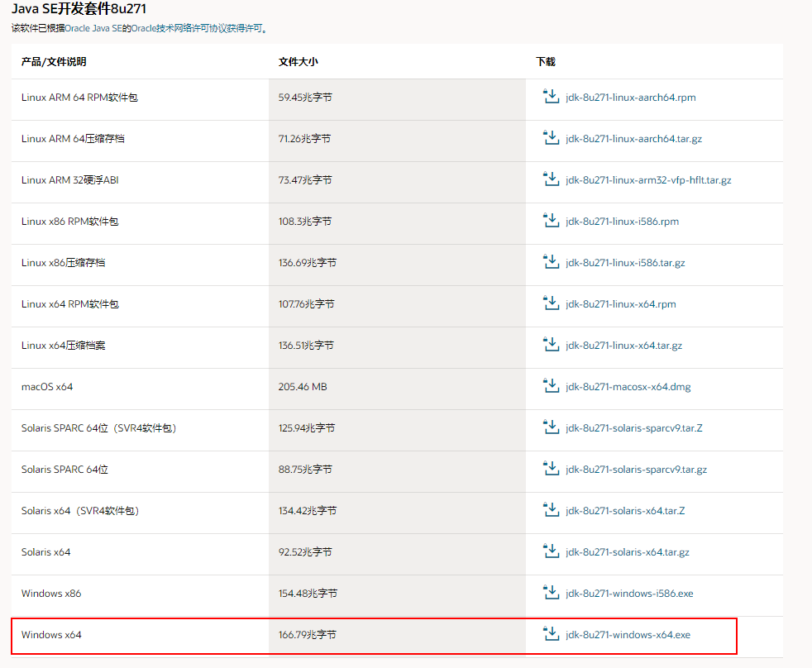Viewport: 812px width, 668px height.
Task: Select the 108.3兆字节 size value
Action: click(x=305, y=222)
